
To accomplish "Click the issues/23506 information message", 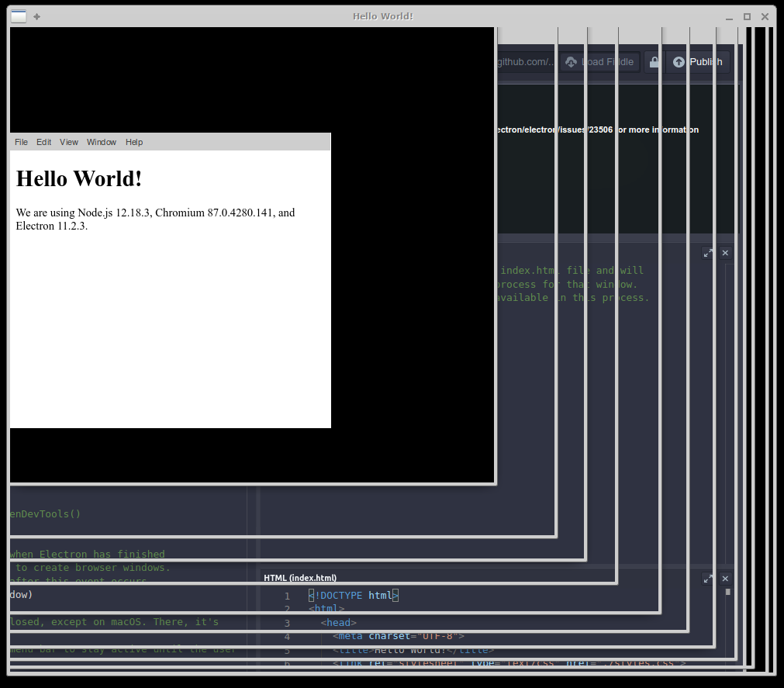I will [598, 130].
